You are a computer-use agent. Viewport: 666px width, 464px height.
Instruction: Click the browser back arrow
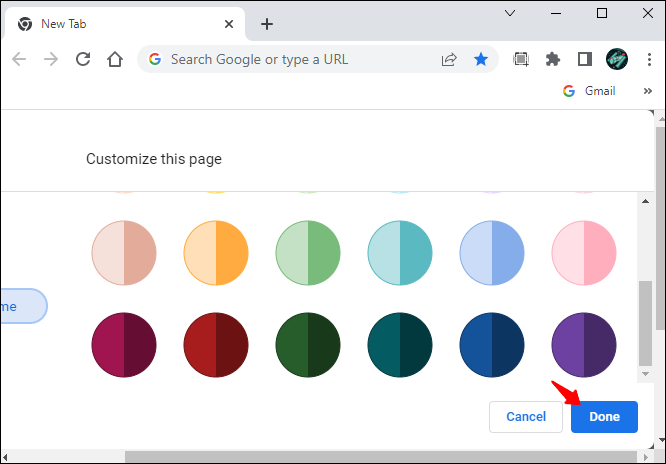pyautogui.click(x=19, y=59)
